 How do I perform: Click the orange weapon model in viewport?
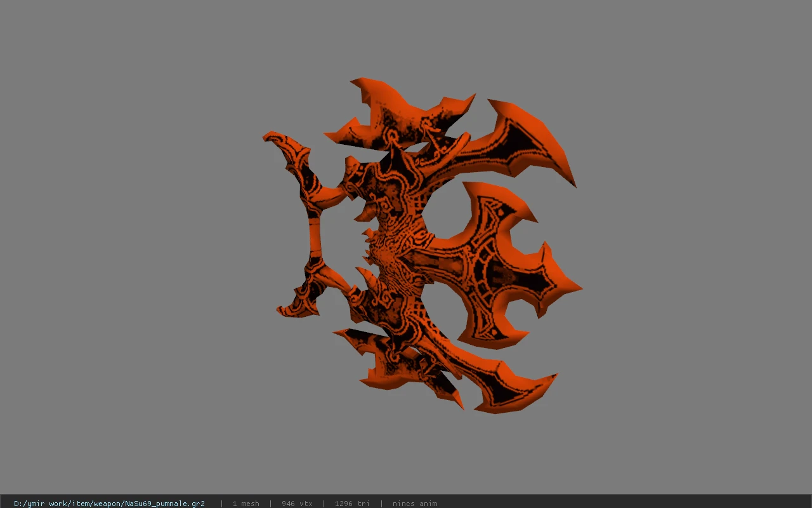point(422,246)
